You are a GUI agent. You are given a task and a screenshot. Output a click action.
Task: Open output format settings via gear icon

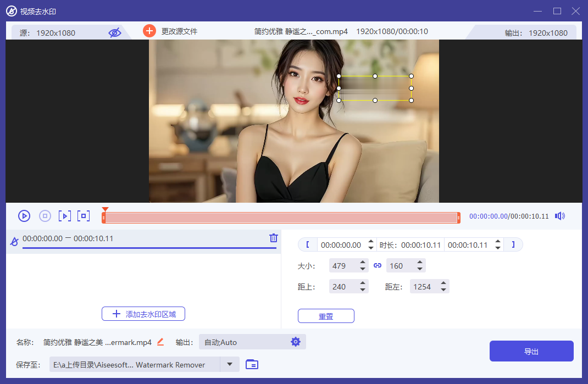click(296, 341)
